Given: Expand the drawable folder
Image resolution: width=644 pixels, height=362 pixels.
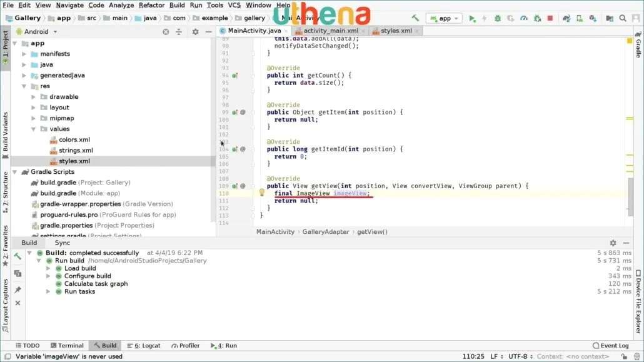Looking at the screenshot, I should 34,96.
